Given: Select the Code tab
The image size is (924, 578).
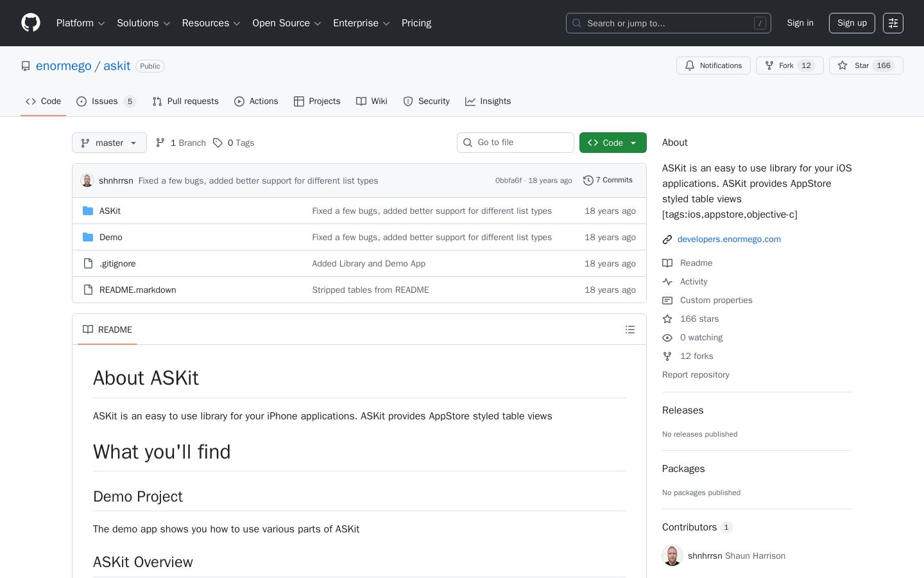Looking at the screenshot, I should pyautogui.click(x=44, y=101).
